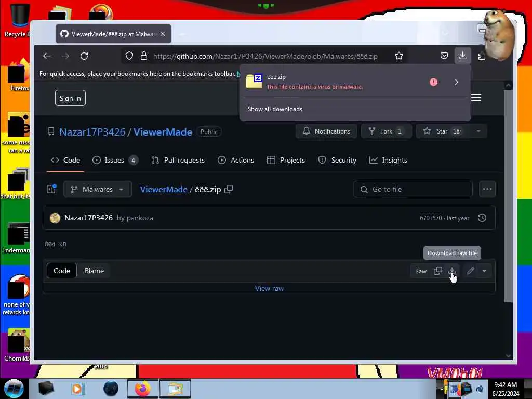Bookmark this page with star icon
The height and width of the screenshot is (399, 532).
[x=399, y=56]
